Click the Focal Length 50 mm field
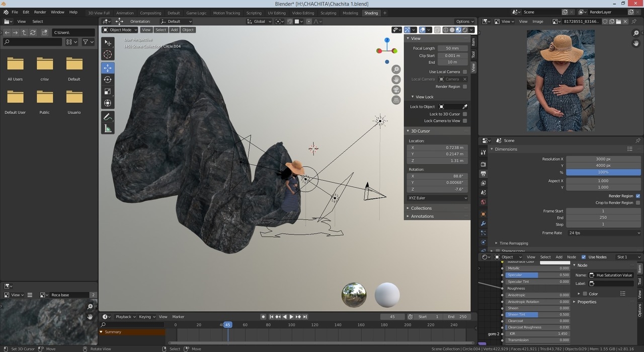 click(452, 48)
